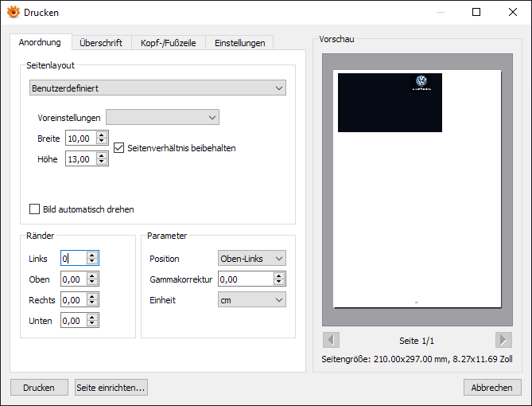The height and width of the screenshot is (406, 532).
Task: Open the Benutzerdefiniert layout dropdown
Action: tap(157, 88)
